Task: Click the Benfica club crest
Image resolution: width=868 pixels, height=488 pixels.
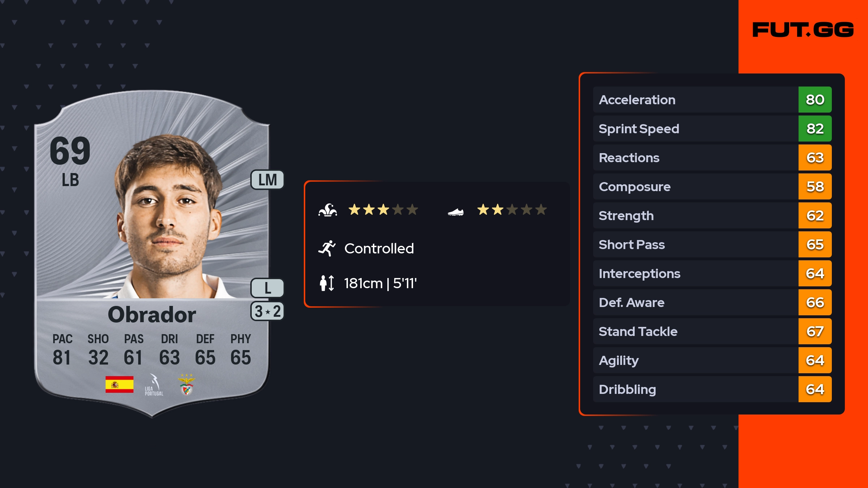Action: [187, 385]
